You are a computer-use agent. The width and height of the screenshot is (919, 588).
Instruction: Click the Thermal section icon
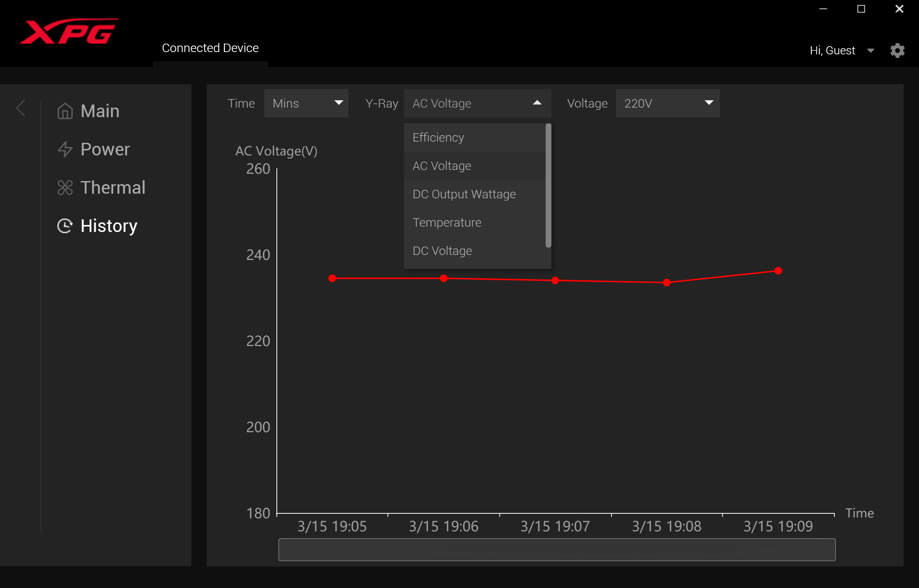click(x=65, y=187)
